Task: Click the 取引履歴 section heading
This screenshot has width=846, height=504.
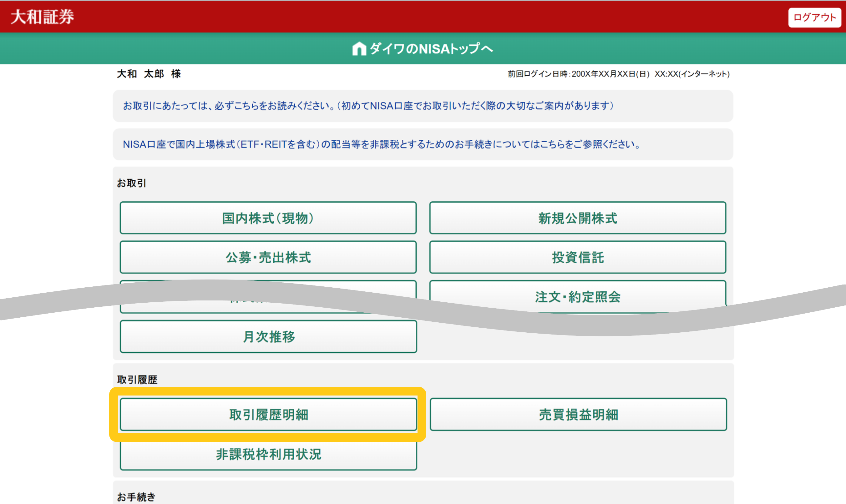Action: (137, 380)
